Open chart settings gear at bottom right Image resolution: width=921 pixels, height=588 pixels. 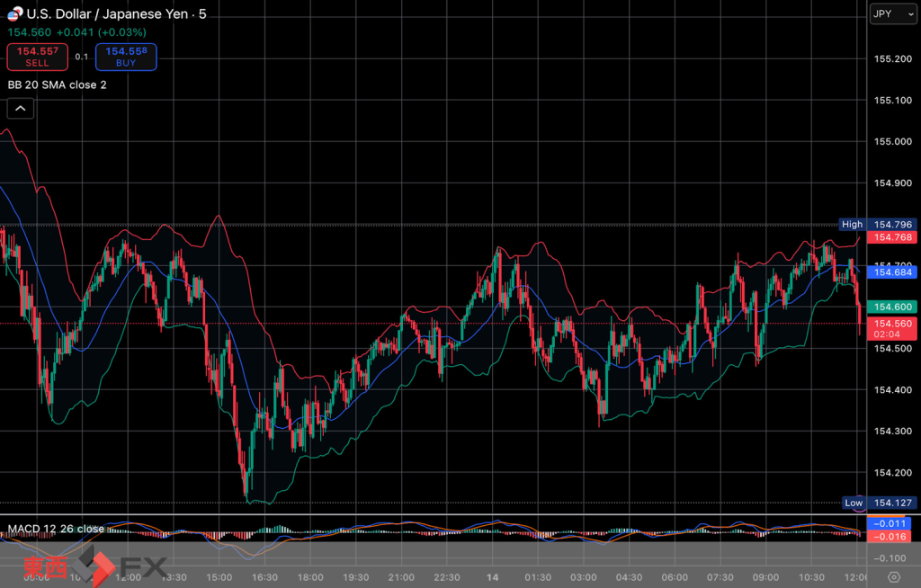tap(893, 577)
